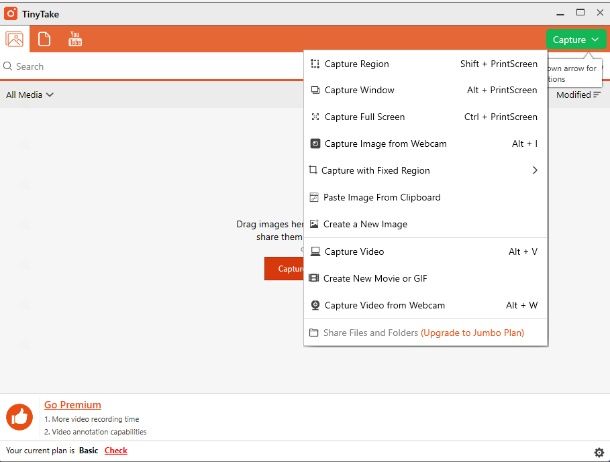
Task: Open Upgrade to Jumbo Plan link
Action: pos(473,333)
